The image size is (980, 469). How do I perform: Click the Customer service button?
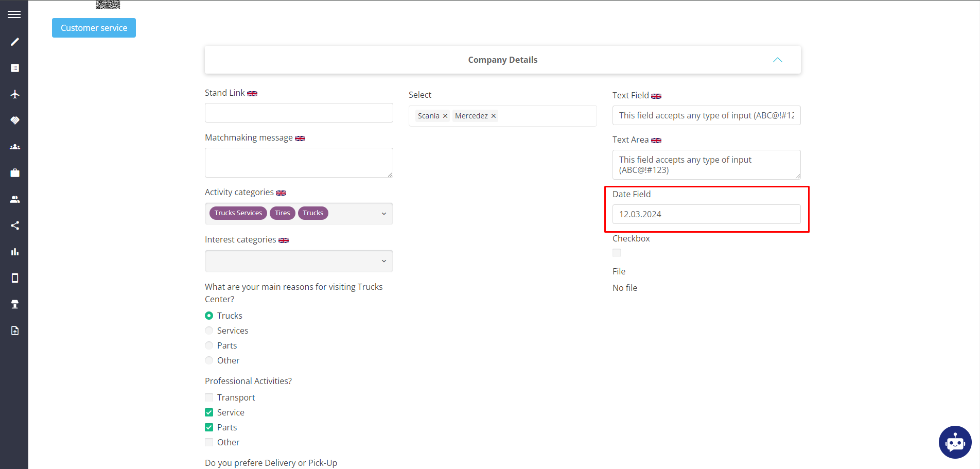click(94, 27)
